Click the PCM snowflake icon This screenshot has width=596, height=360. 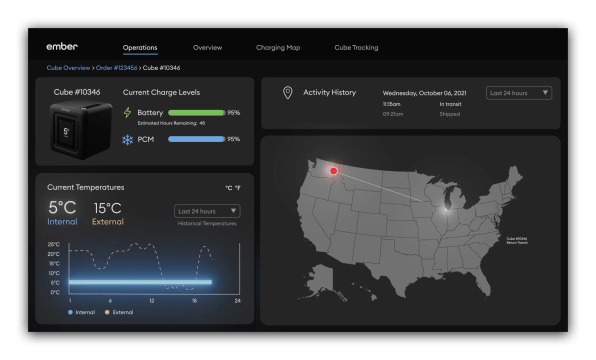[x=127, y=140]
